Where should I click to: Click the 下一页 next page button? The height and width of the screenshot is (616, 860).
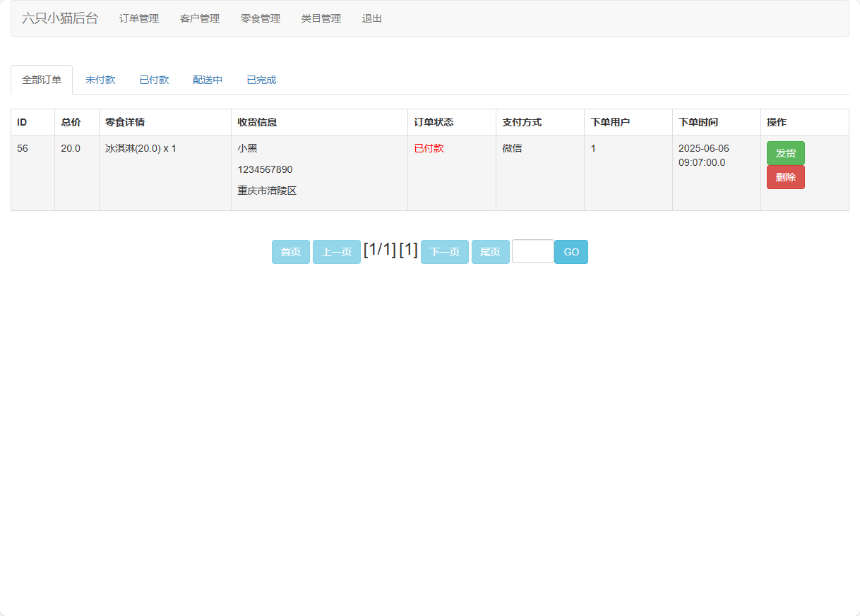pos(444,251)
